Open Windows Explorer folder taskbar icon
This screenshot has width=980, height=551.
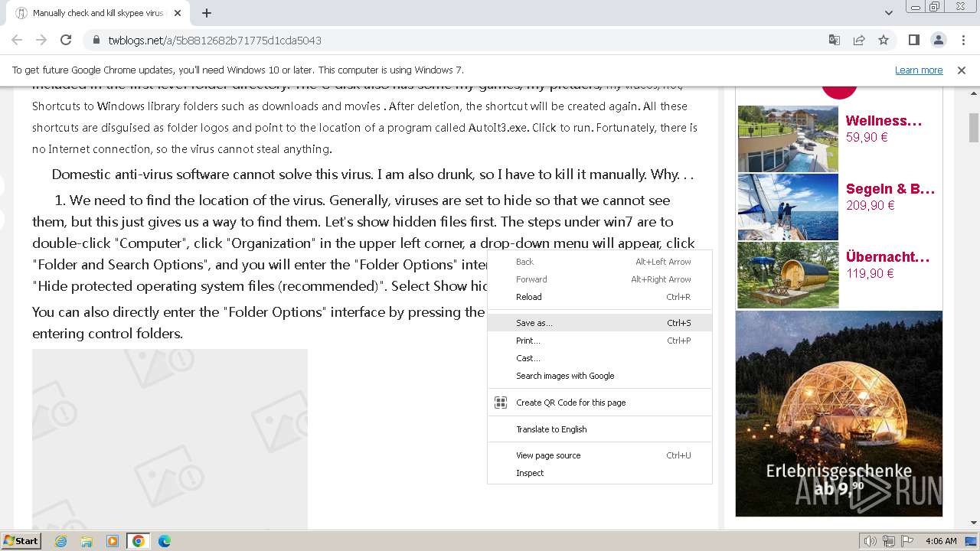click(87, 541)
